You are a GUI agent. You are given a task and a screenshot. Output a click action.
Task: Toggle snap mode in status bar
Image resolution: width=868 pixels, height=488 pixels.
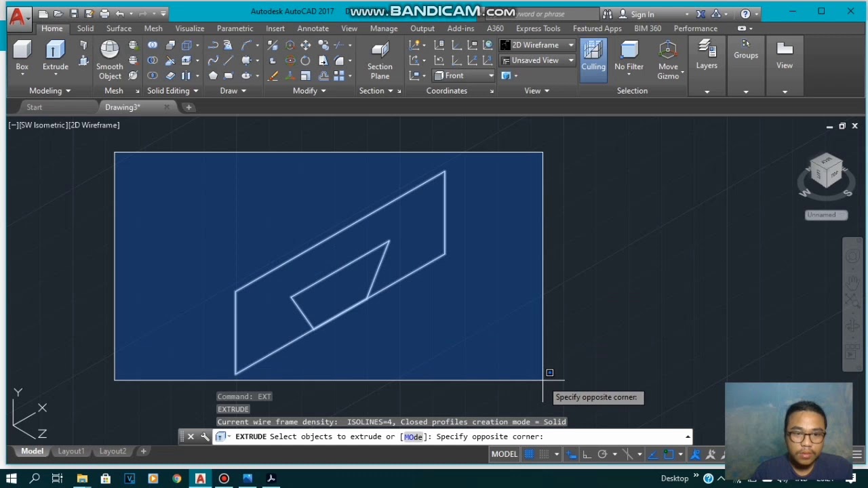point(544,454)
